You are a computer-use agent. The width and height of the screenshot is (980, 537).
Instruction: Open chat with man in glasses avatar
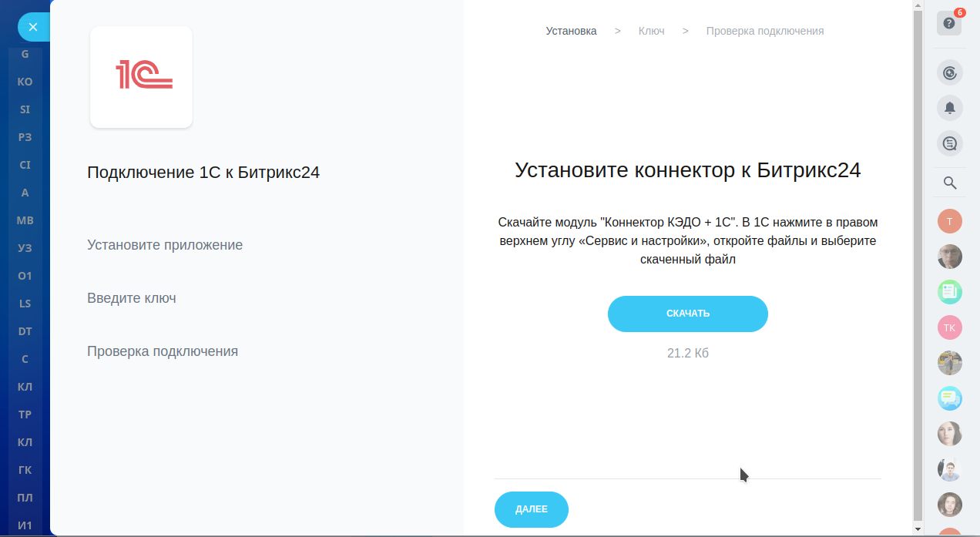tap(950, 257)
